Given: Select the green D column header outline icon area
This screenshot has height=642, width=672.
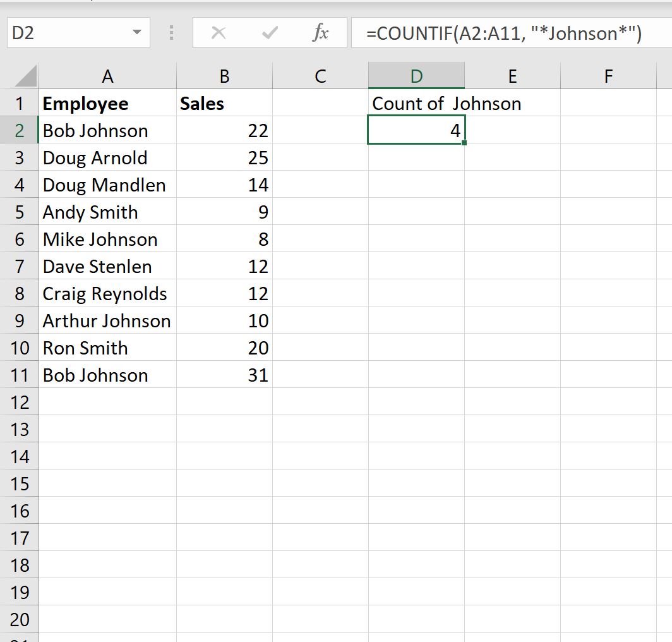Looking at the screenshot, I should coord(416,76).
